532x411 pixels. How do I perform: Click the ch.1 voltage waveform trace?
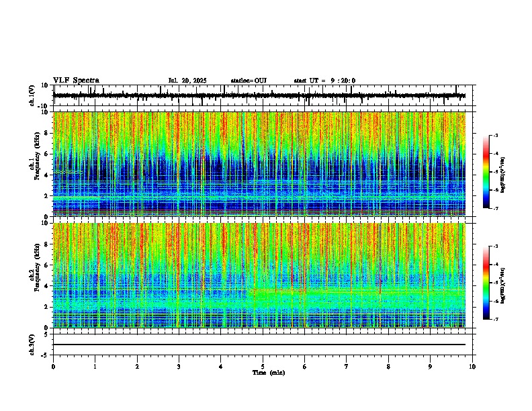coord(259,95)
